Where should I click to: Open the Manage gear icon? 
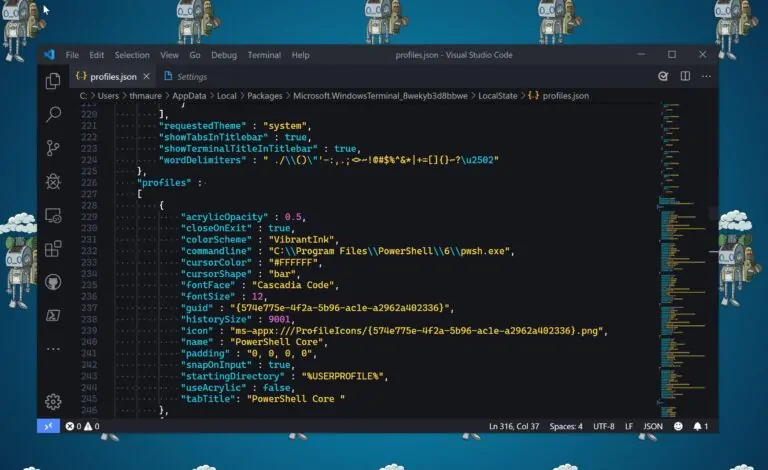pyautogui.click(x=53, y=401)
